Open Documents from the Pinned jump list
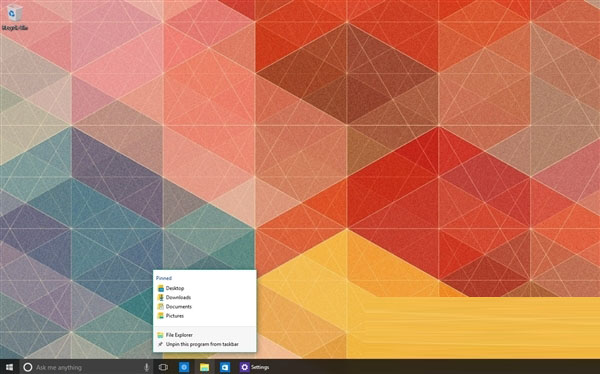The width and height of the screenshot is (600, 374). pyautogui.click(x=205, y=307)
